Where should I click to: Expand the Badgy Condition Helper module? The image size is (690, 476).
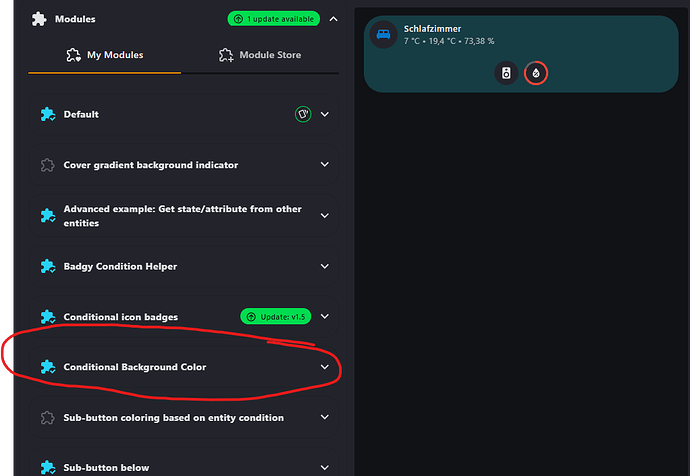[325, 266]
